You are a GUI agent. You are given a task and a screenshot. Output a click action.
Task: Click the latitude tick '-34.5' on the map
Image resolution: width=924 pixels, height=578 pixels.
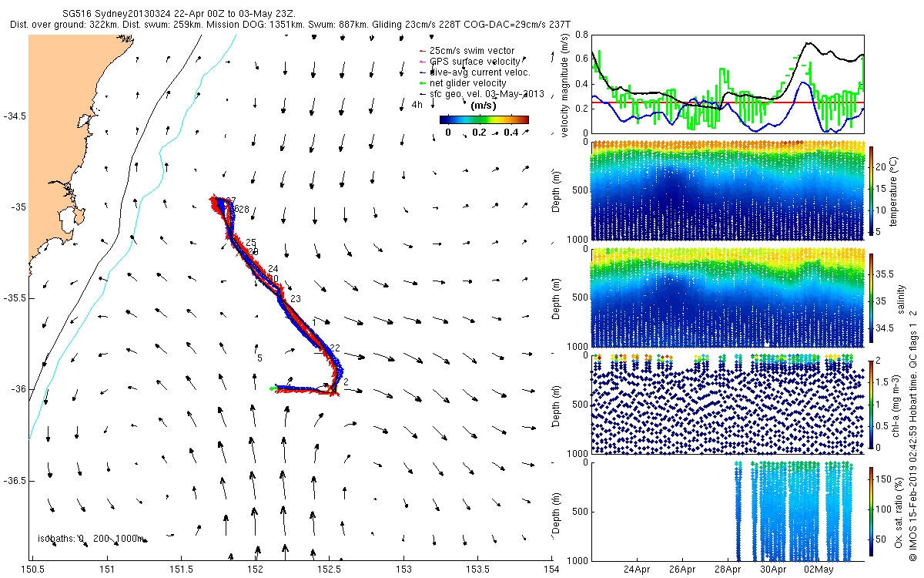15,116
